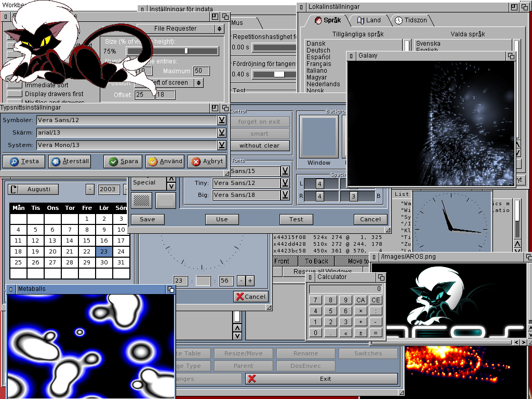
Task: Adjust the Size percent of height slider
Action: pos(172,51)
